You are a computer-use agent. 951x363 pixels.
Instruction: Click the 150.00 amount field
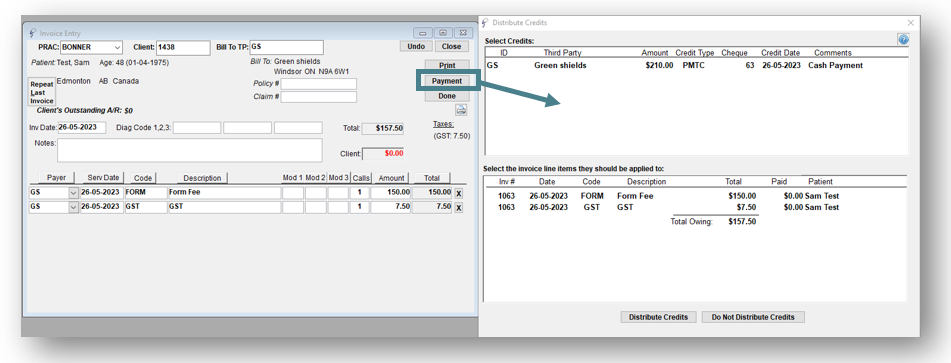(391, 193)
